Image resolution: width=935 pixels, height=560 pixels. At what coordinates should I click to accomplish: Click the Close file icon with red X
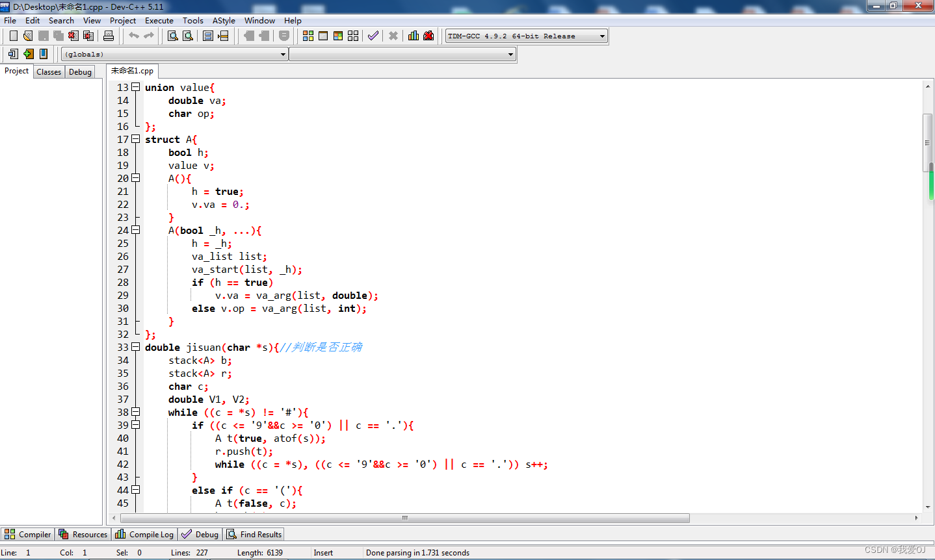point(73,36)
